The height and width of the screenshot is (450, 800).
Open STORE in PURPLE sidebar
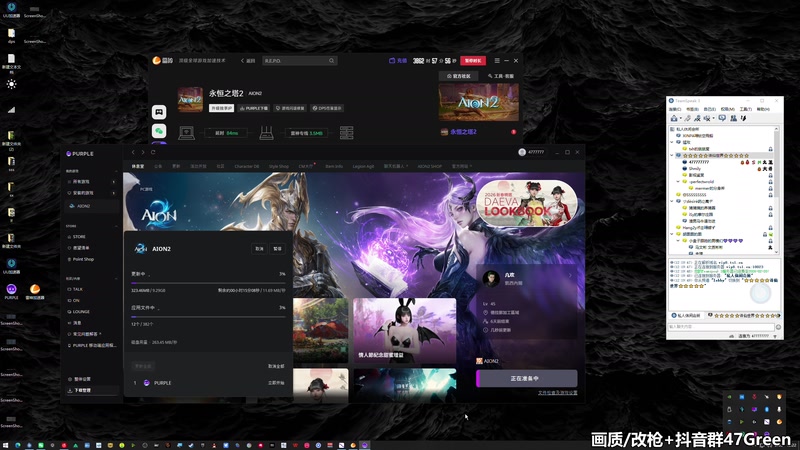(79, 237)
